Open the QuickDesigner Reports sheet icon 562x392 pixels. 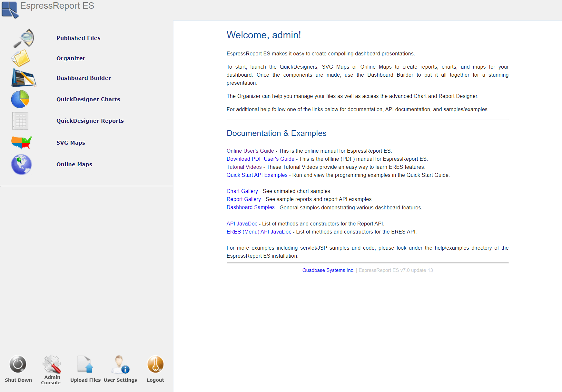click(20, 121)
